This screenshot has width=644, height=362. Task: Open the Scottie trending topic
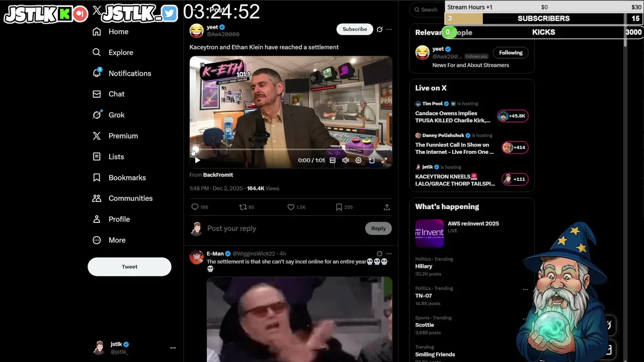tap(425, 325)
